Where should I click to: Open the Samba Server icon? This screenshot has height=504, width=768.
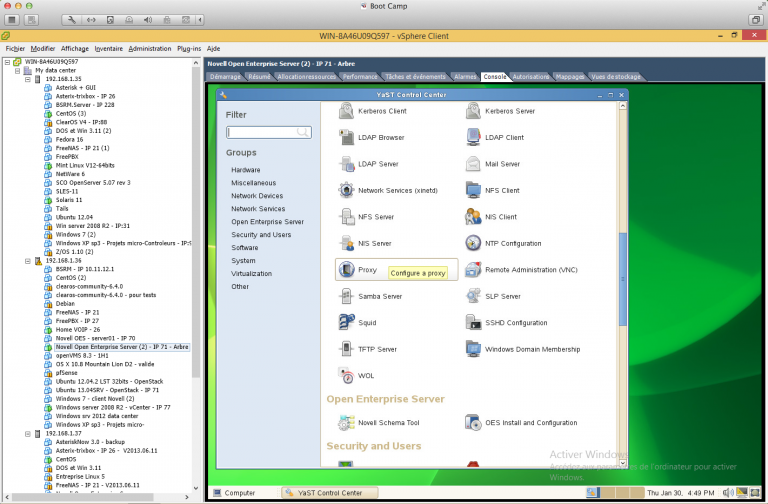346,296
